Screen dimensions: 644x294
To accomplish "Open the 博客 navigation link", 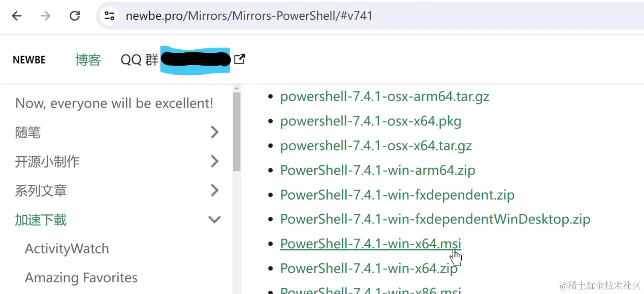I will (88, 60).
